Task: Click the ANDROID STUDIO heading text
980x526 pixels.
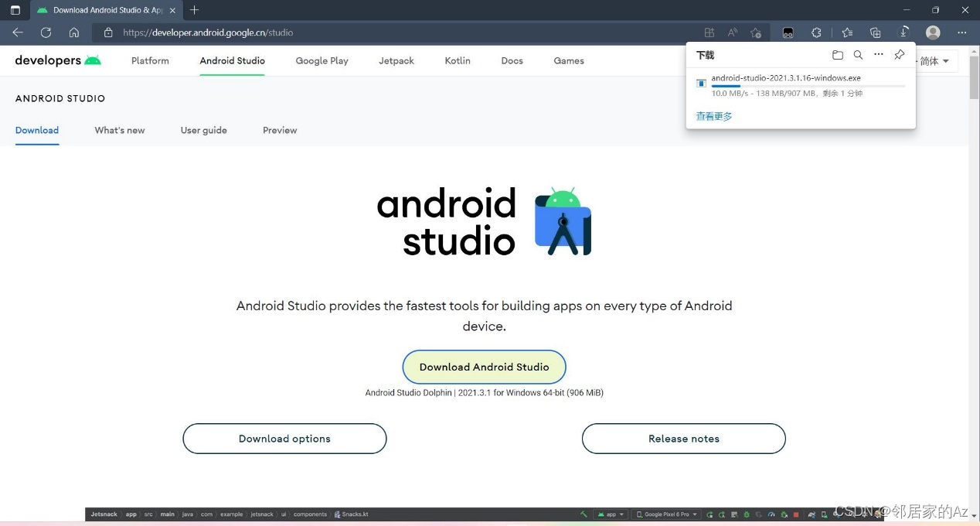Action: [60, 98]
